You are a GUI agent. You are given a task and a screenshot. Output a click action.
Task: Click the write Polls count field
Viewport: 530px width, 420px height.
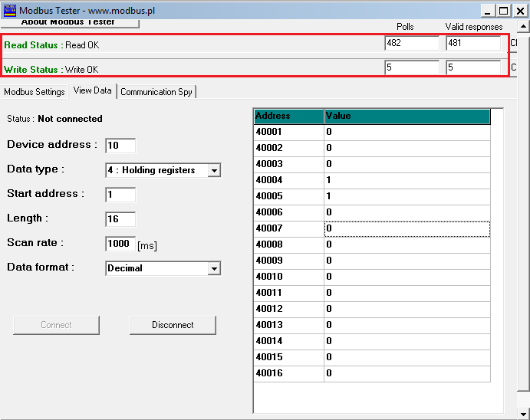coord(412,67)
